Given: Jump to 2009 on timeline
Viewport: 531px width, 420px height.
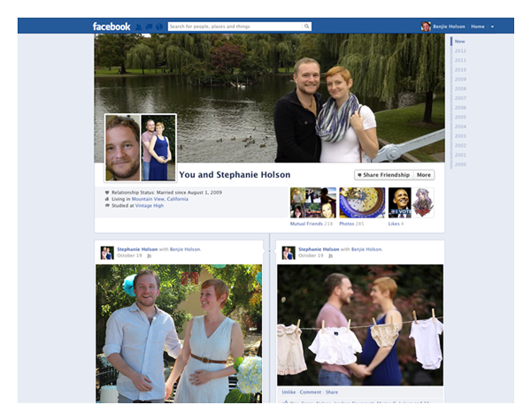Looking at the screenshot, I should 460,80.
